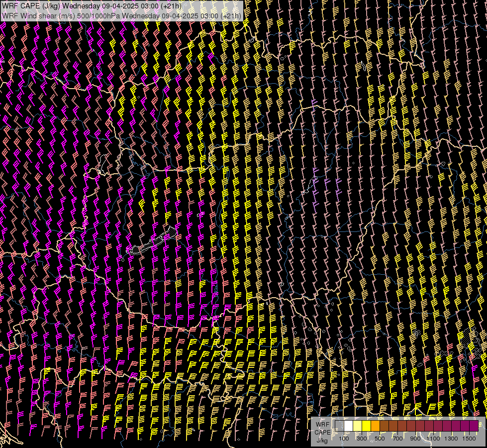The width and height of the screenshot is (487, 448).
Task: Select the bright yellow legend swatch
Action: point(367,426)
